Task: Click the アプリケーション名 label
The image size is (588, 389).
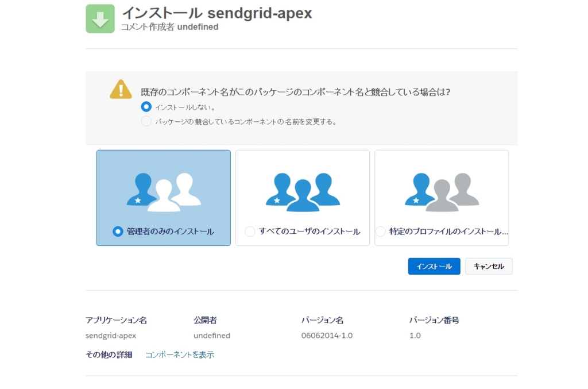Action: [x=116, y=320]
